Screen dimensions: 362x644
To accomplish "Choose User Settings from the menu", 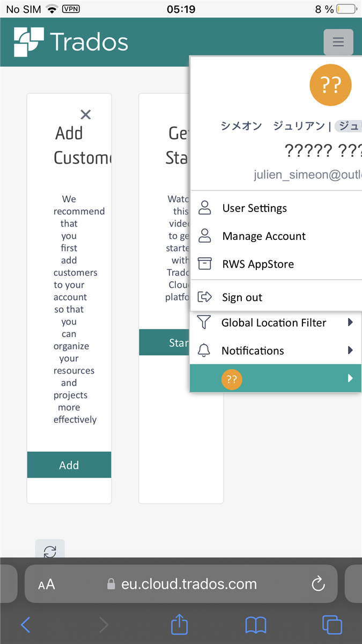I will coord(254,208).
